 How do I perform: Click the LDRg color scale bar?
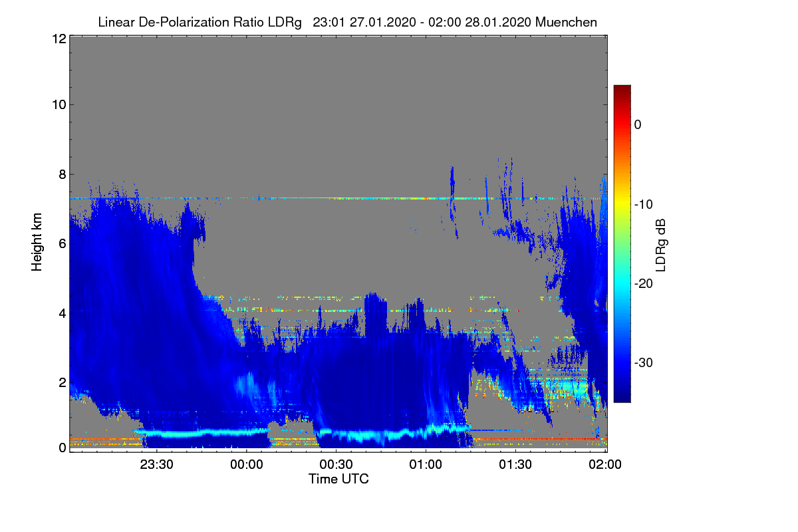622,243
